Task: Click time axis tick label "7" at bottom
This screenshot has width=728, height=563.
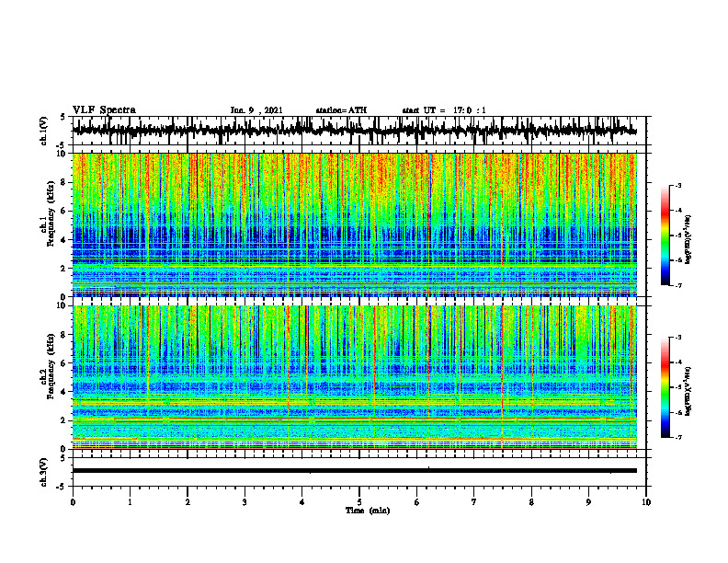Action: click(x=474, y=502)
